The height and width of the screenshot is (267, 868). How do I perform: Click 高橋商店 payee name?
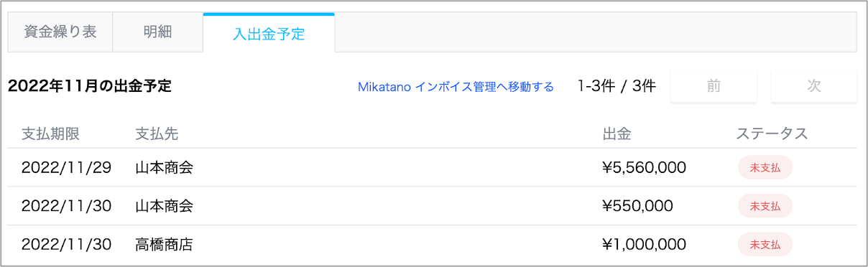[x=165, y=245]
